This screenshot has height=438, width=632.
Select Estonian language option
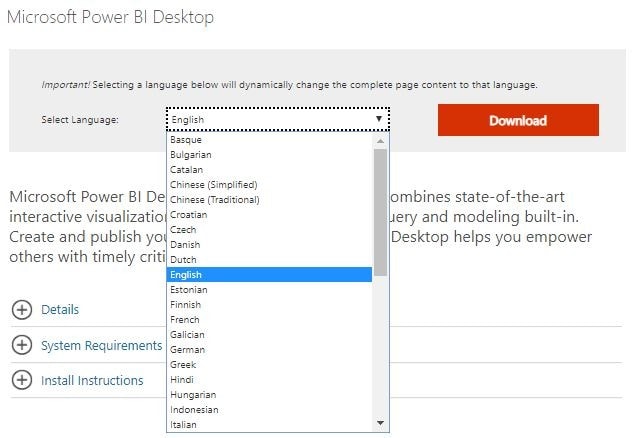pos(269,290)
